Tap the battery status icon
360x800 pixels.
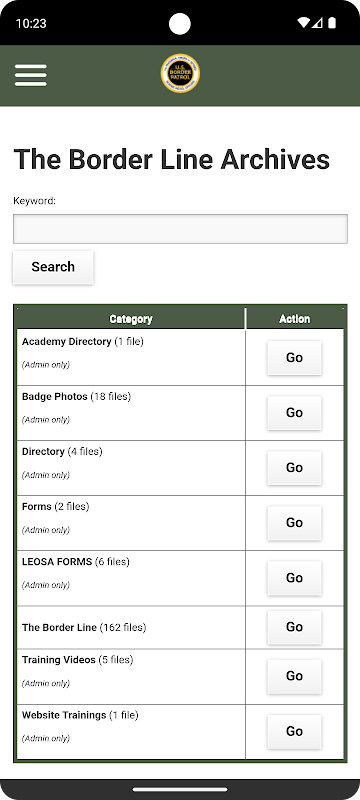point(332,23)
